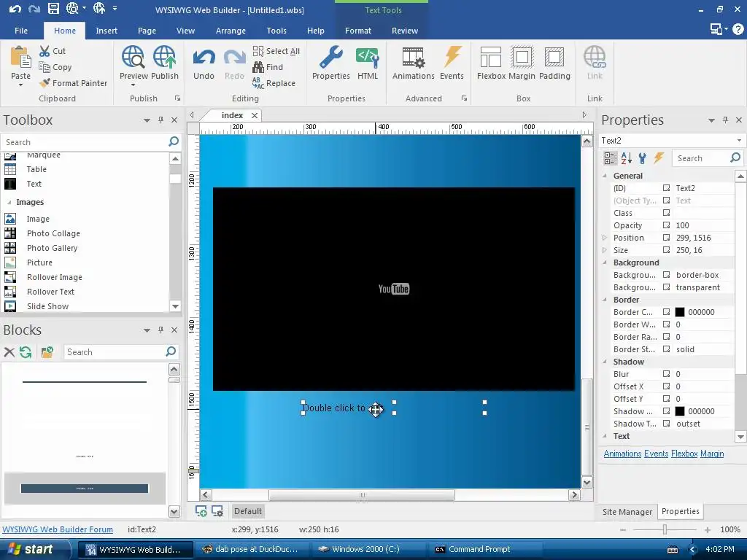747x560 pixels.
Task: Click the Position property marker box
Action: click(666, 238)
